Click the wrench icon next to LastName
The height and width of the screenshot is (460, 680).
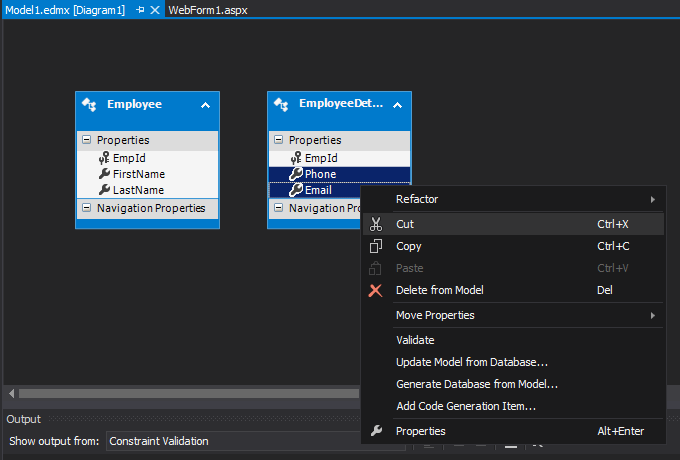coord(104,190)
